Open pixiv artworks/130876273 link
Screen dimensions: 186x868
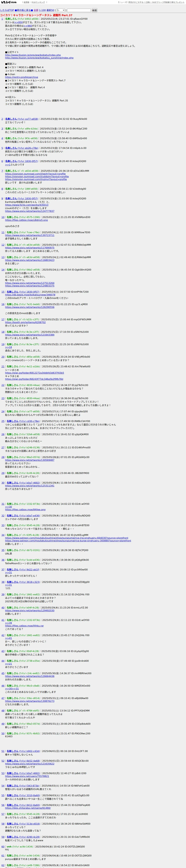(30, 701)
